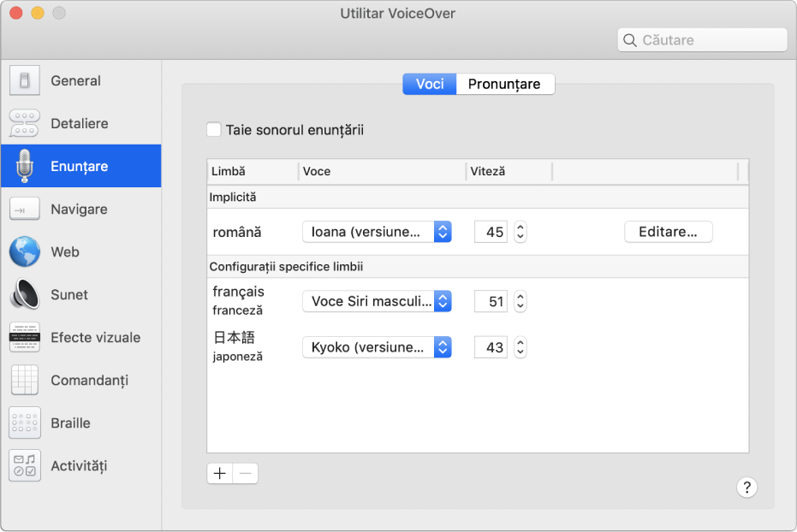This screenshot has height=532, width=797.
Task: Open the Kyoko voice dropdown for japoneză
Action: 377,347
